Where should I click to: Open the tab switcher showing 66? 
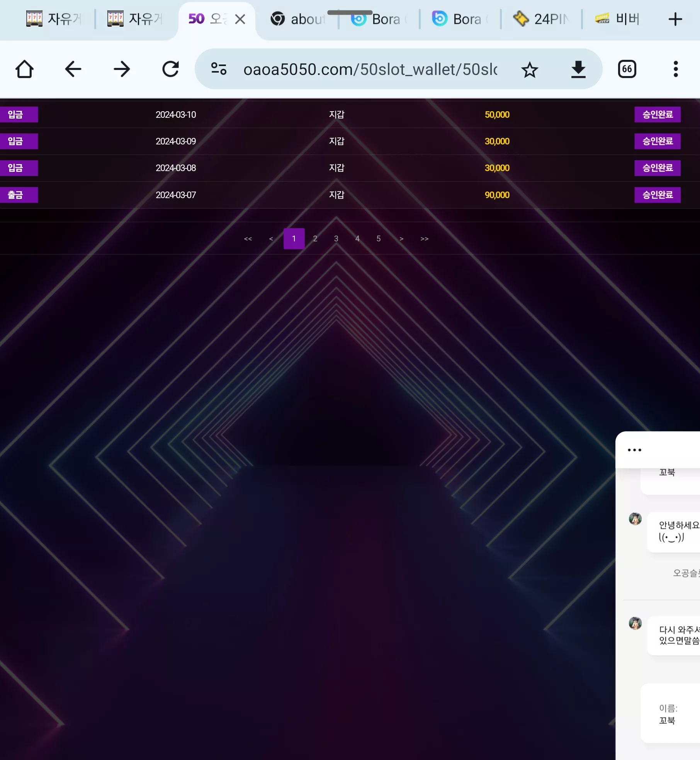[x=627, y=70]
